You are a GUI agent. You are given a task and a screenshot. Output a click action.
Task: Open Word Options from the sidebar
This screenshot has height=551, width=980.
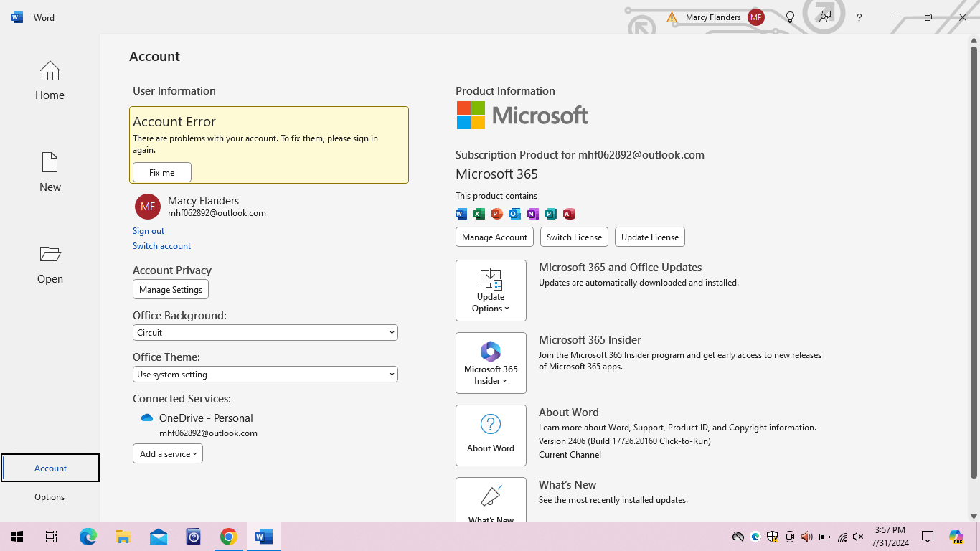click(x=50, y=496)
